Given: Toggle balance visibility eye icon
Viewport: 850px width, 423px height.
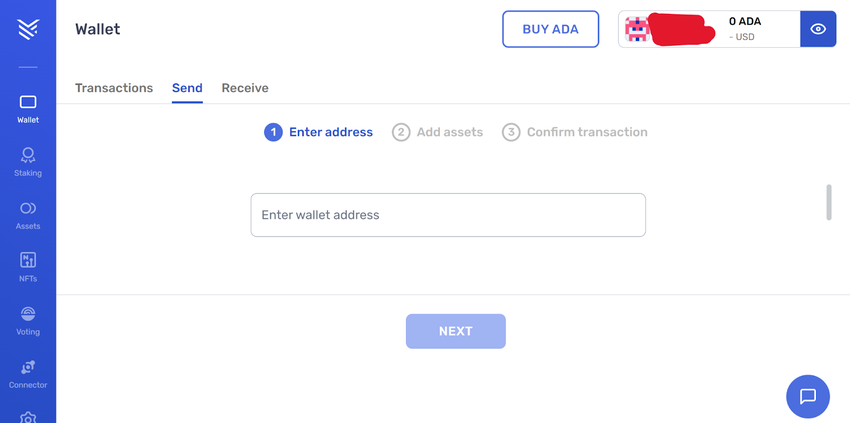Looking at the screenshot, I should 818,29.
